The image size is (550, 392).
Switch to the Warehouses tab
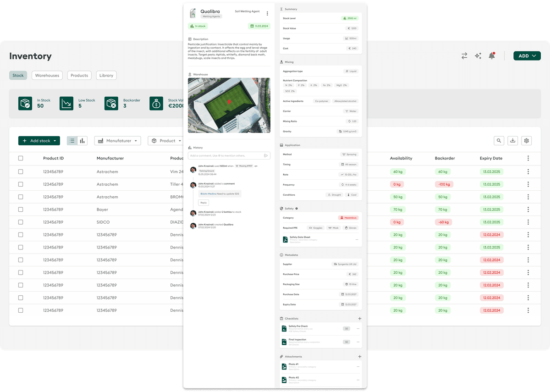[47, 75]
